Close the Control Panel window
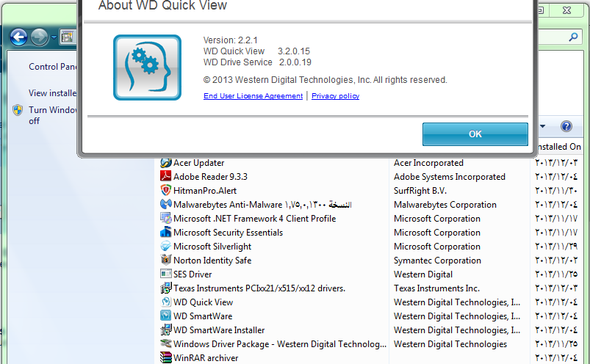The image size is (590, 364). [566, 10]
